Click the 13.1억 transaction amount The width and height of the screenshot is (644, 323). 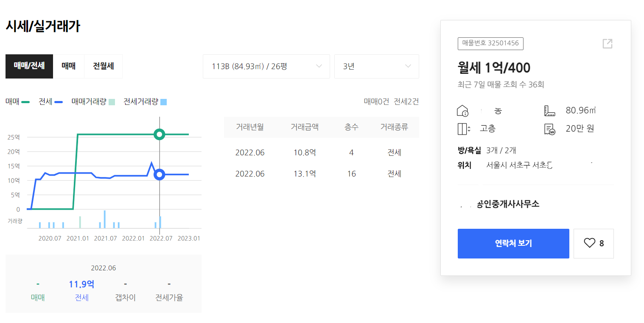[305, 174]
